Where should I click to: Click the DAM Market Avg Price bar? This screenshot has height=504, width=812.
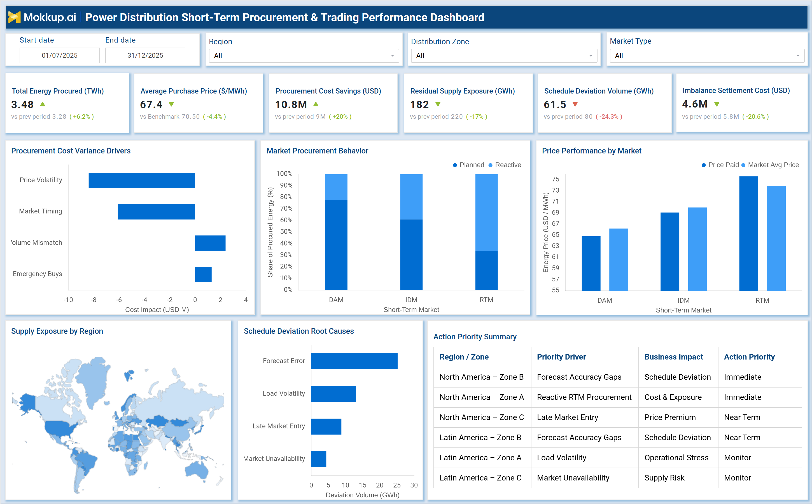tap(619, 259)
